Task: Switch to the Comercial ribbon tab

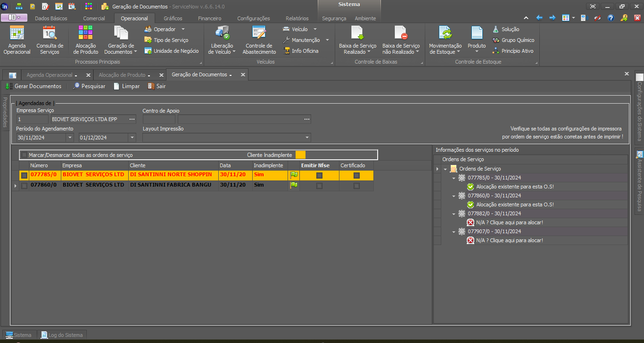Action: click(94, 18)
